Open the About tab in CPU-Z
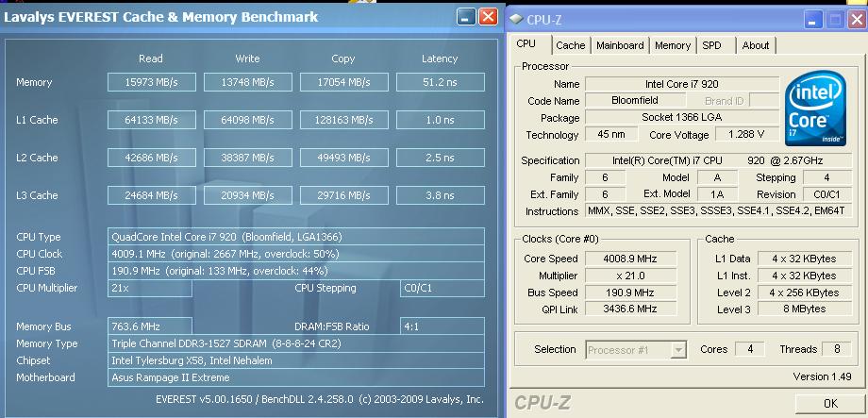 click(x=756, y=45)
